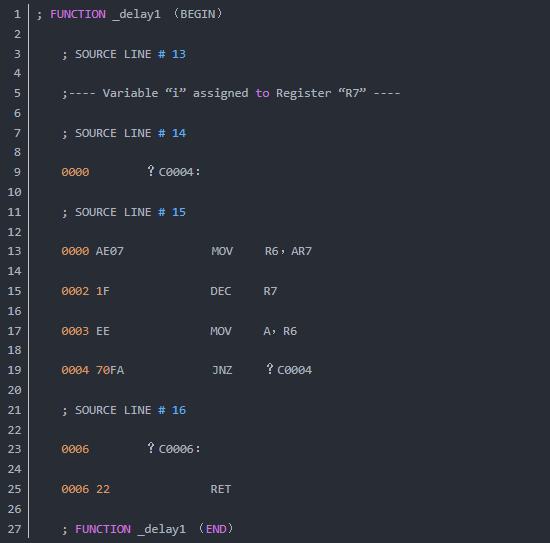The height and width of the screenshot is (543, 550).
Task: Click the R7 operand after DEC
Action: point(270,291)
